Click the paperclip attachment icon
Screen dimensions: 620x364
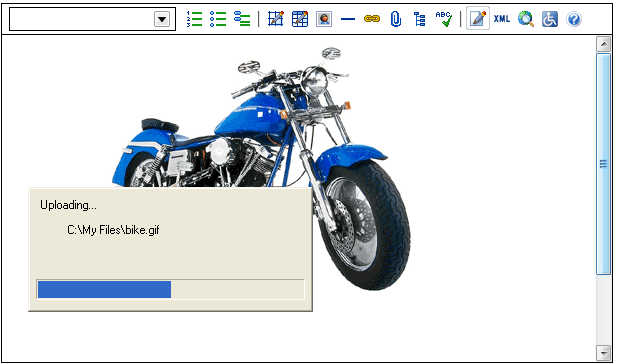point(396,19)
